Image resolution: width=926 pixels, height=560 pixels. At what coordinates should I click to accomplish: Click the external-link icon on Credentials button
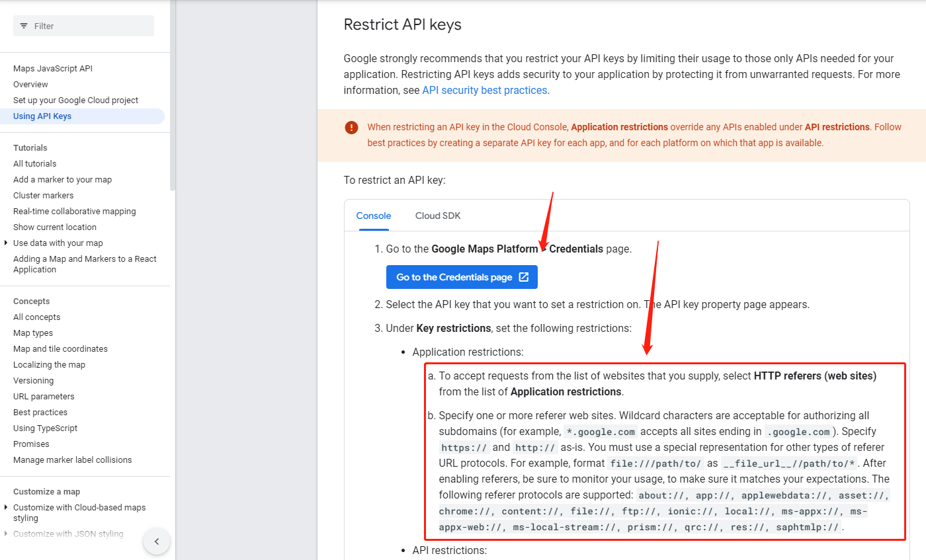[524, 277]
